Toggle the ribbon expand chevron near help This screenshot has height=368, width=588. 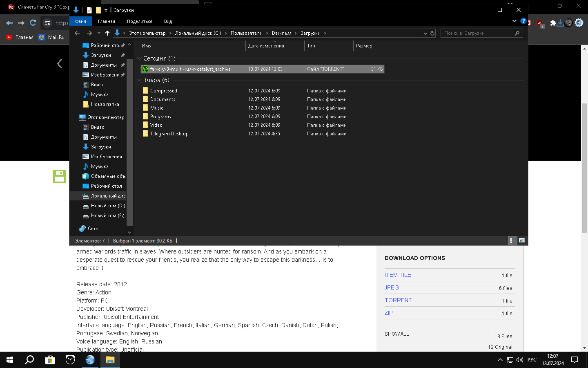point(514,21)
